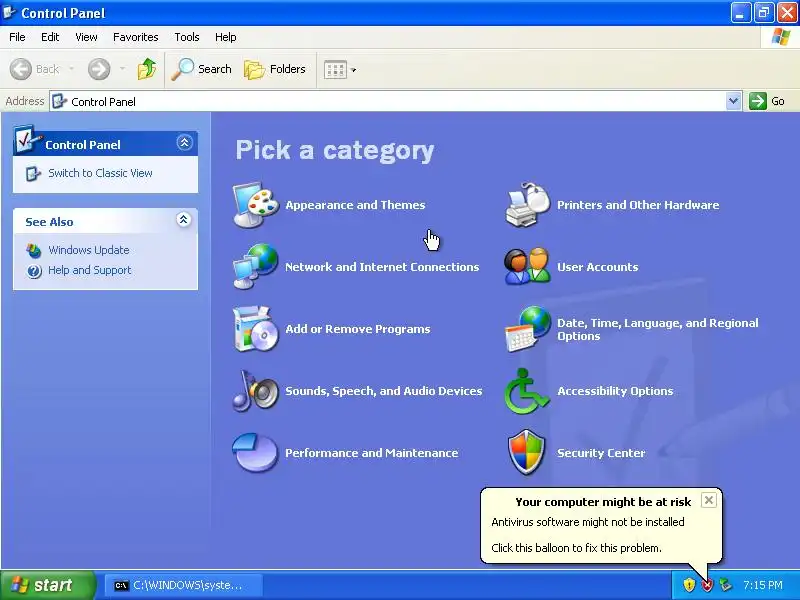Open the Views dropdown arrow
This screenshot has width=800, height=600.
tap(354, 70)
